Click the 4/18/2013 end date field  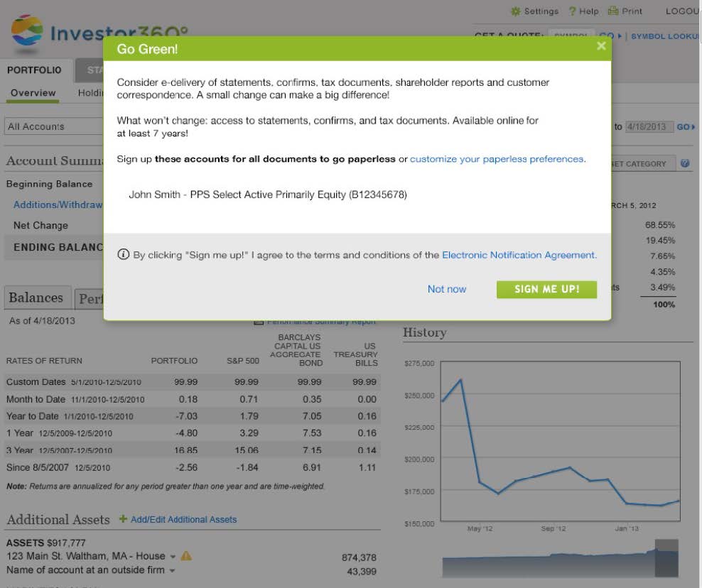point(647,126)
